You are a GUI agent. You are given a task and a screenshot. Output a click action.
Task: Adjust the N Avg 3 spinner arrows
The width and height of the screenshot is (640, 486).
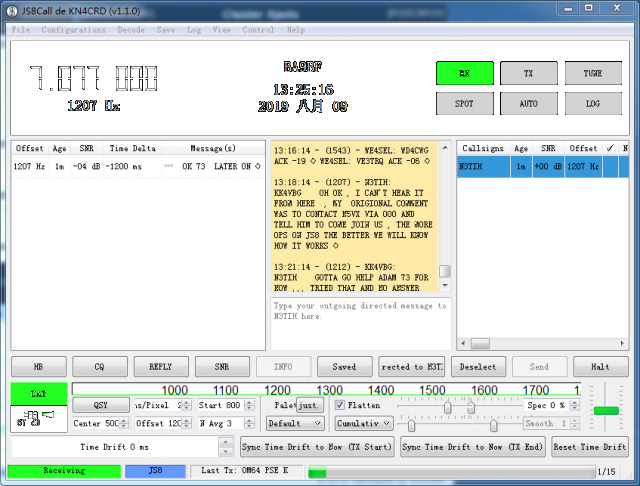(x=249, y=423)
